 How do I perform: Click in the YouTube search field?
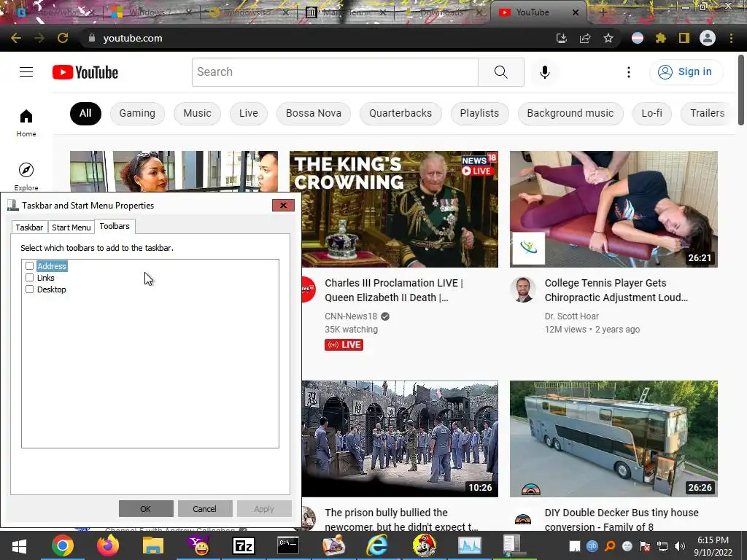335,72
